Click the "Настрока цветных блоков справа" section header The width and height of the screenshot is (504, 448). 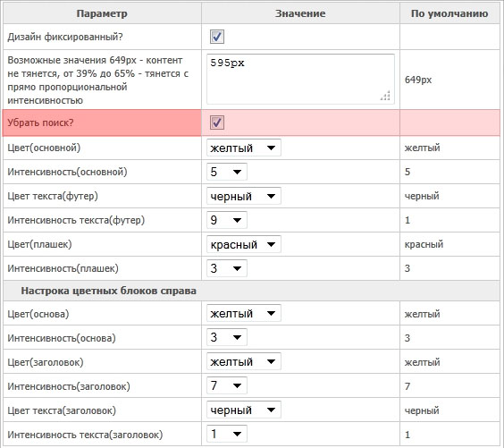click(x=109, y=291)
